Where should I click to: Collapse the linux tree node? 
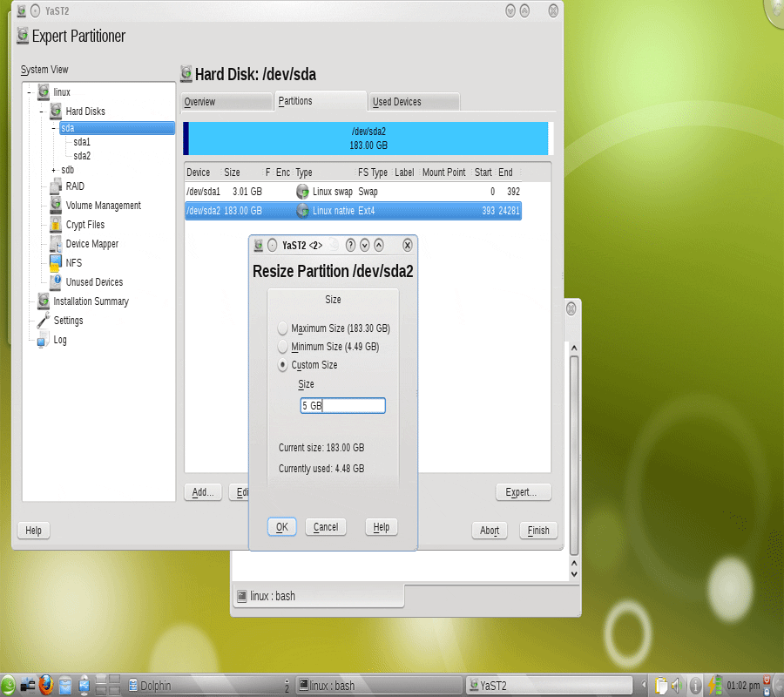click(x=29, y=92)
